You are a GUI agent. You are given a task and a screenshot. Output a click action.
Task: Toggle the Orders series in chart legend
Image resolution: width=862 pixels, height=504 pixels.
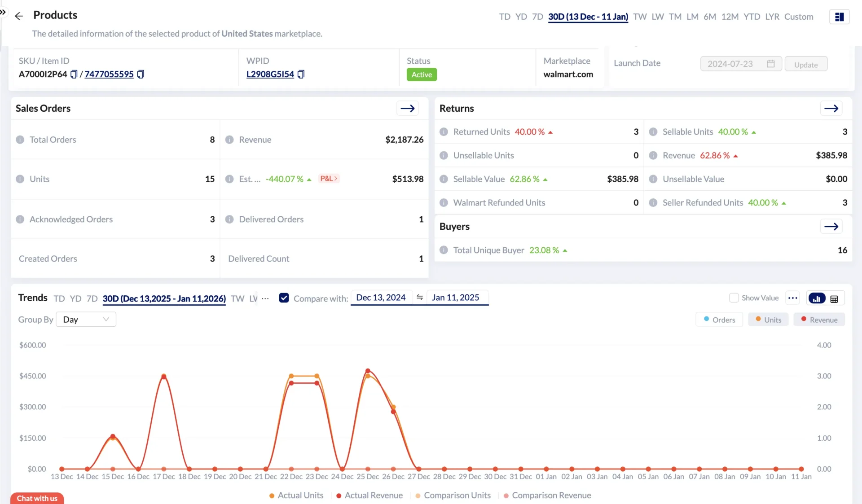click(x=719, y=320)
